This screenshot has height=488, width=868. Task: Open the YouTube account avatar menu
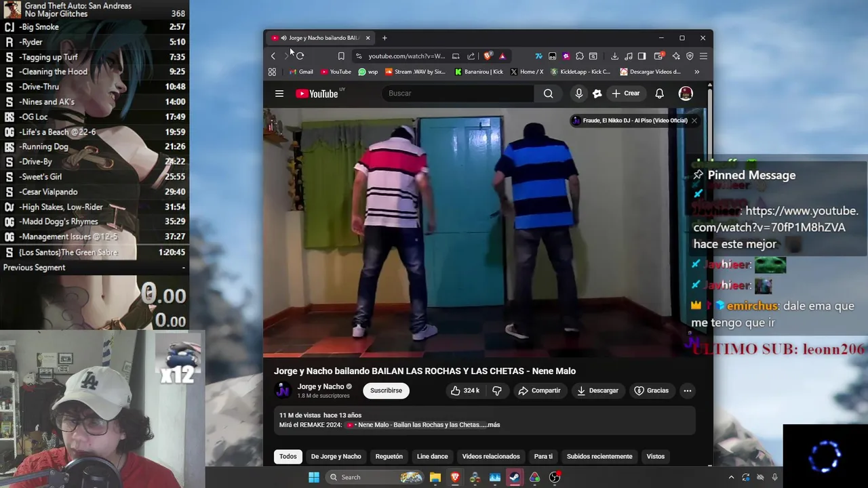686,94
